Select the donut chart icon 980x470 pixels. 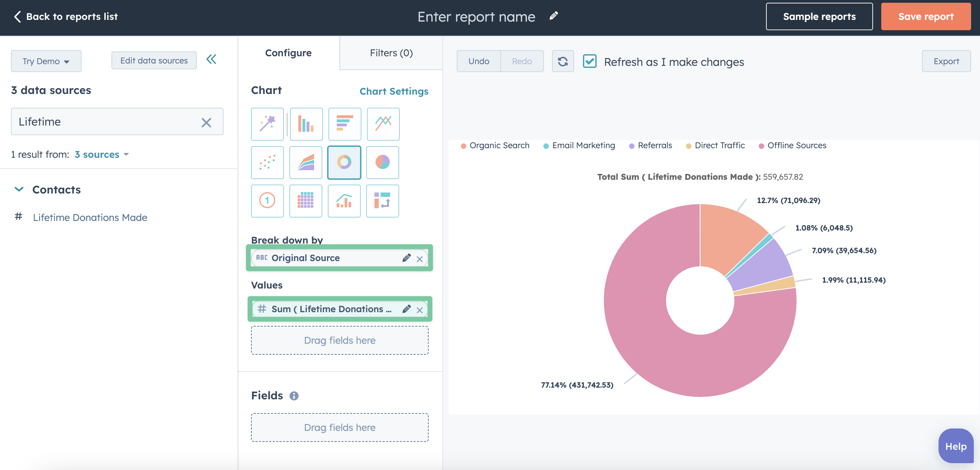(x=344, y=162)
